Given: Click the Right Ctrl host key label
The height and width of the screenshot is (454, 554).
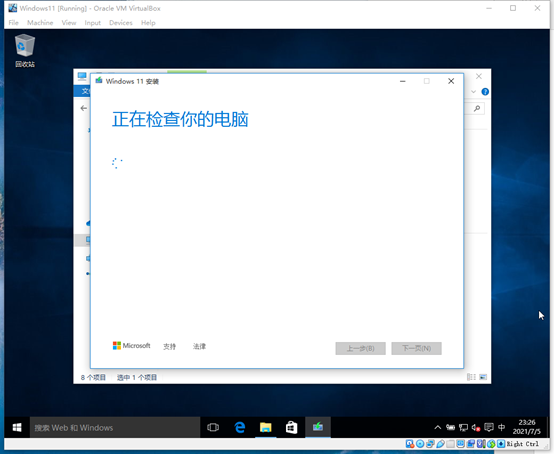Looking at the screenshot, I should [x=523, y=444].
